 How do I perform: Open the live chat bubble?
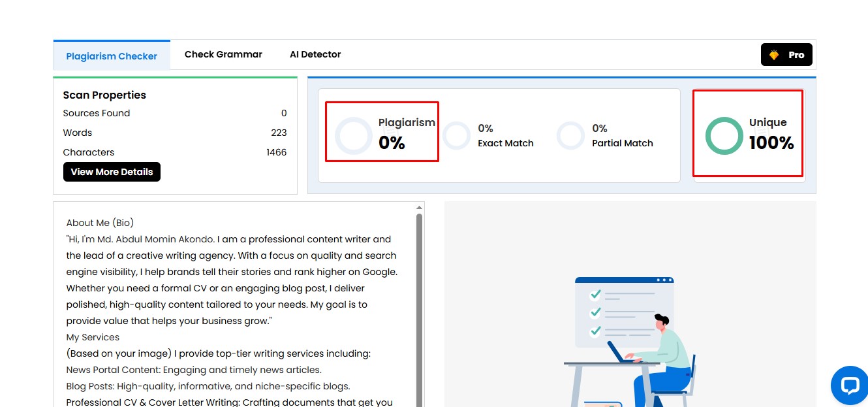click(850, 385)
